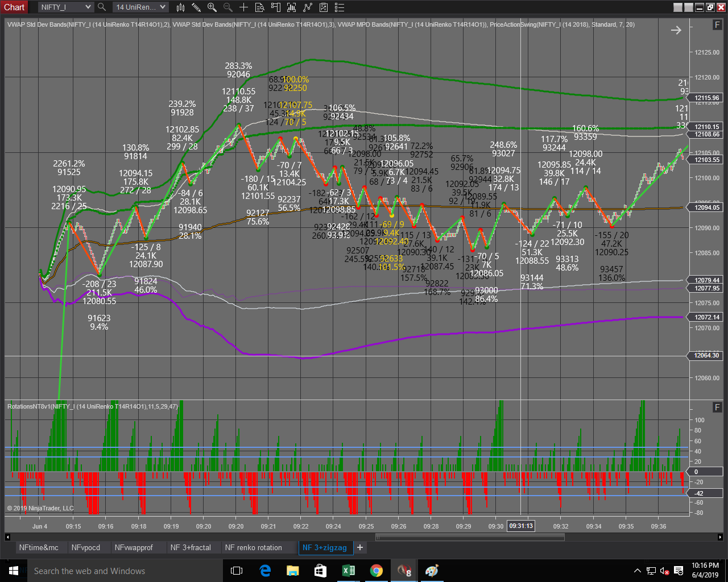
Task: Expand the 14 UniRenko interval dropdown
Action: [140, 7]
